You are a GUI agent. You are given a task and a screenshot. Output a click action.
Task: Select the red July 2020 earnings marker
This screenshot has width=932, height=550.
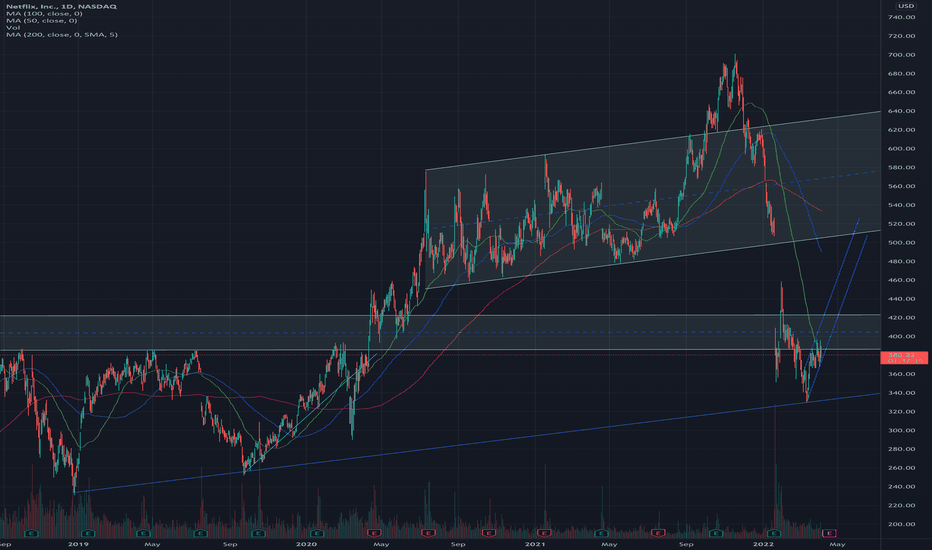(429, 533)
